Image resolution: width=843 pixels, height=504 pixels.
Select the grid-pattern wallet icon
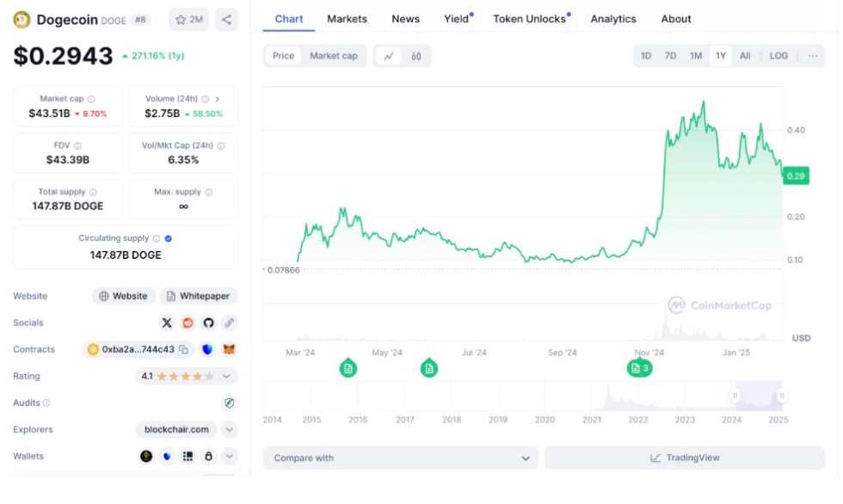(x=188, y=456)
